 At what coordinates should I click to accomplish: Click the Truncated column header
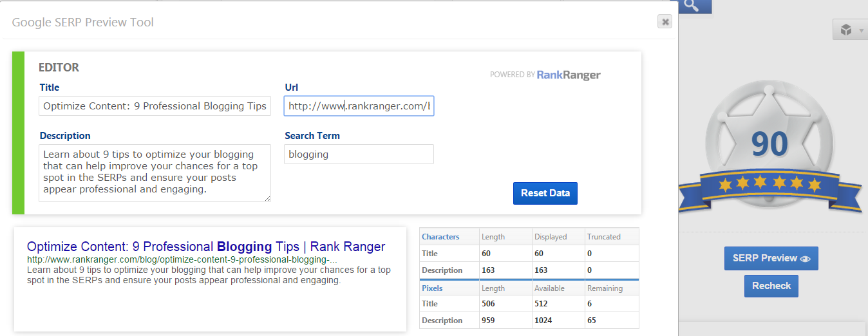click(603, 237)
